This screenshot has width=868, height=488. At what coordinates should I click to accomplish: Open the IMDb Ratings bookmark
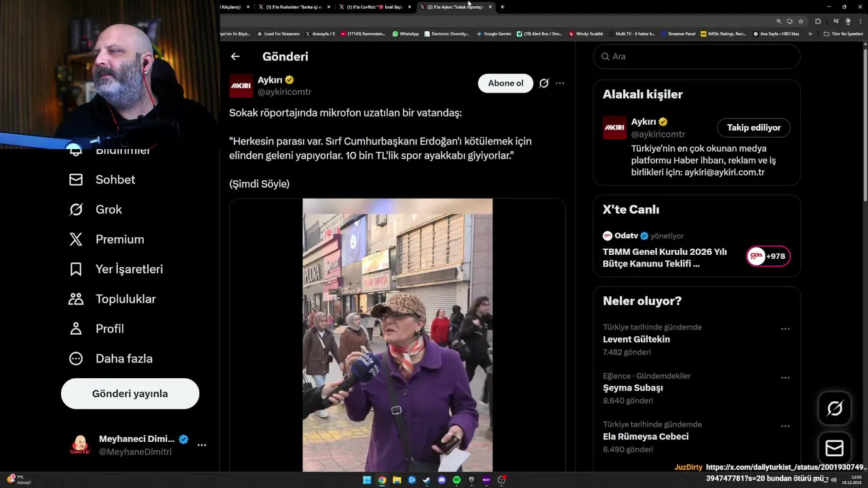[x=724, y=33]
